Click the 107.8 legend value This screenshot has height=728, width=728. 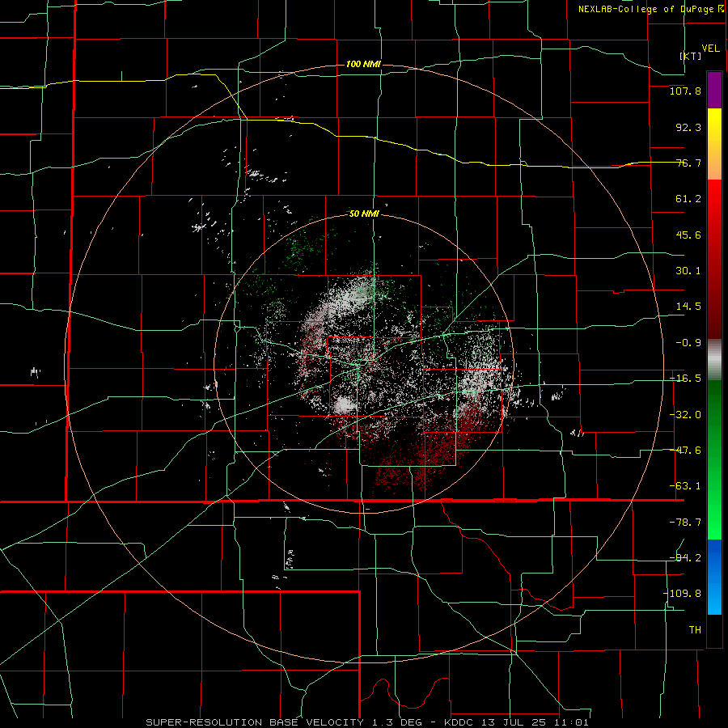(x=685, y=91)
